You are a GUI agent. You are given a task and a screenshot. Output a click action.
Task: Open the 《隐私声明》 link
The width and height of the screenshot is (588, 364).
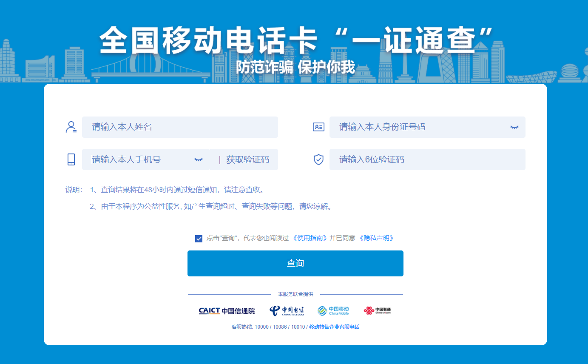(376, 238)
